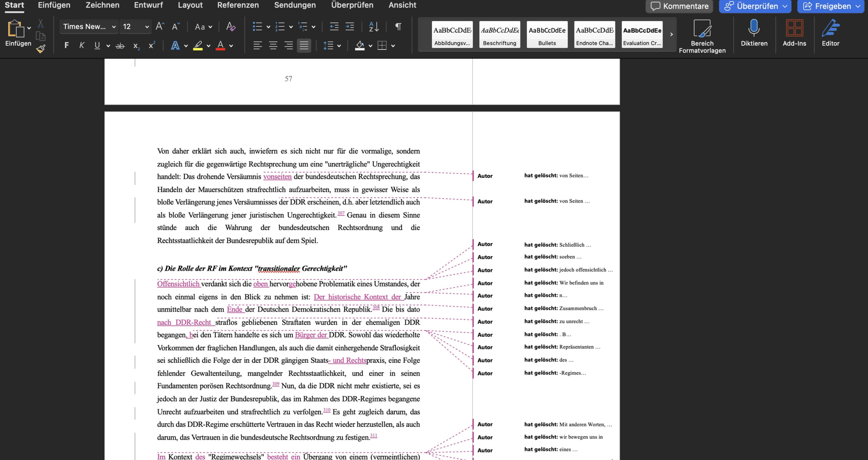The width and height of the screenshot is (868, 460).
Task: Launch the Editor tool
Action: point(830,34)
